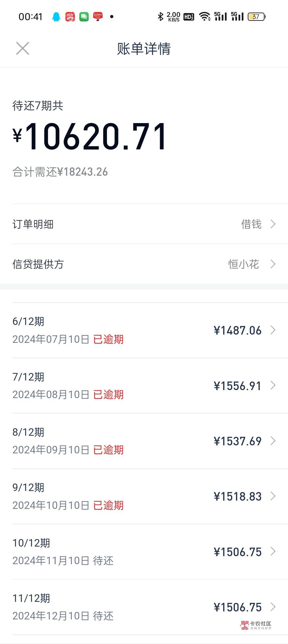Tap the QQ penguin notification icon
Viewport: 288px width, 644px height.
pyautogui.click(x=56, y=17)
